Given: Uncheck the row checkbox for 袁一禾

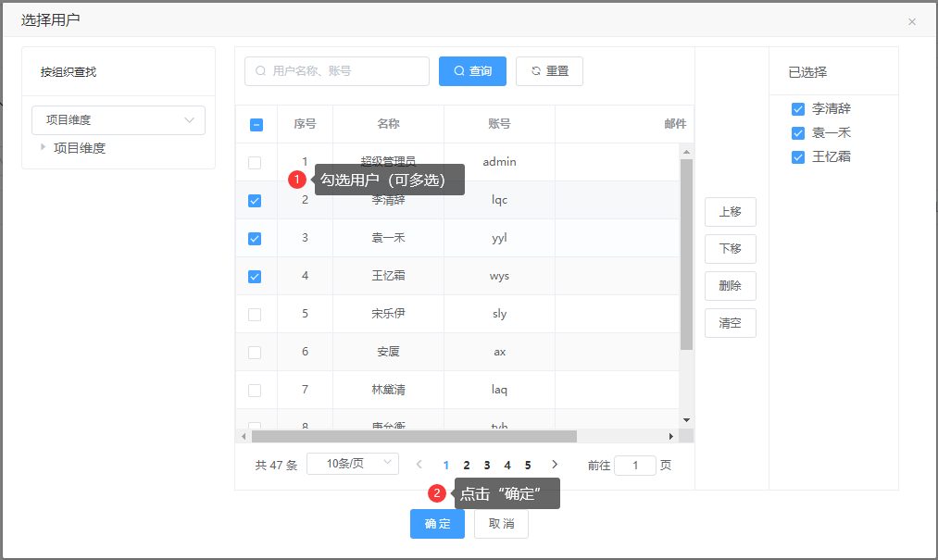Looking at the screenshot, I should point(255,238).
